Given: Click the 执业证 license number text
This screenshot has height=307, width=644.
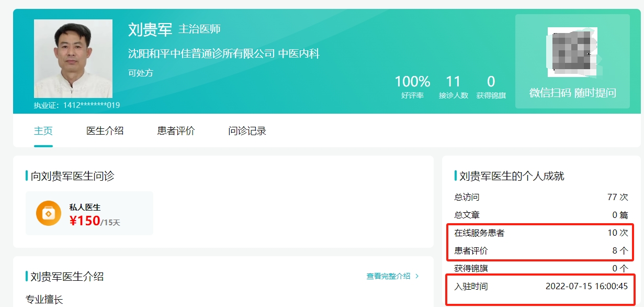Looking at the screenshot, I should [77, 105].
